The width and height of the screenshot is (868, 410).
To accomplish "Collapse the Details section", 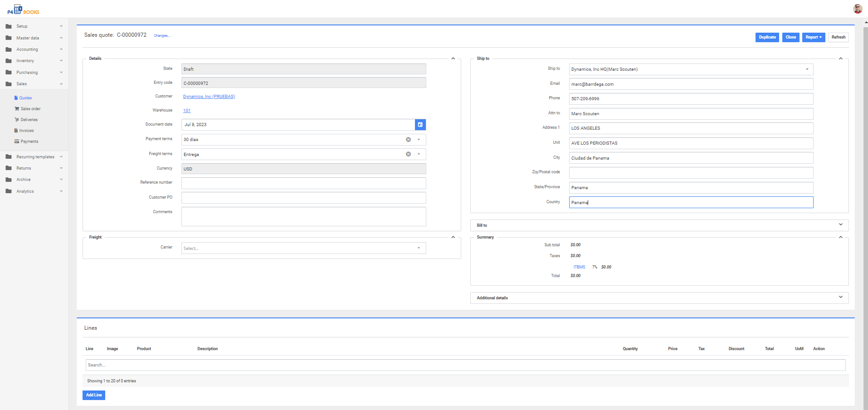I will click(453, 59).
